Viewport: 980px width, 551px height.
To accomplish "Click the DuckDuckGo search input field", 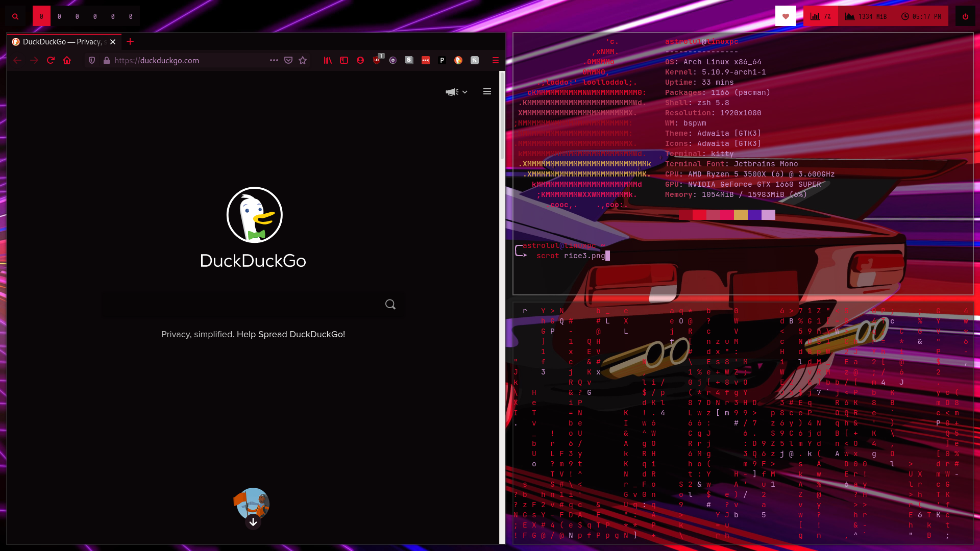I will tap(240, 305).
